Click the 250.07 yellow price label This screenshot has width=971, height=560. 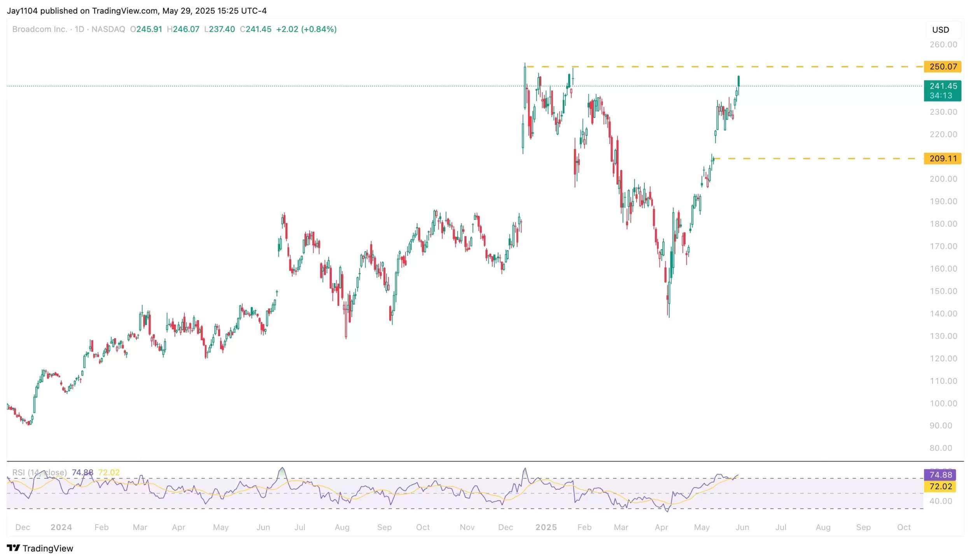pos(943,66)
